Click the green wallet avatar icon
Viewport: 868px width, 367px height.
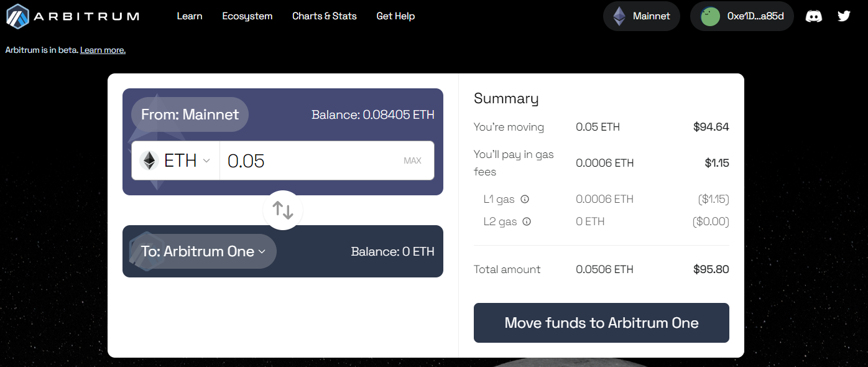click(711, 16)
